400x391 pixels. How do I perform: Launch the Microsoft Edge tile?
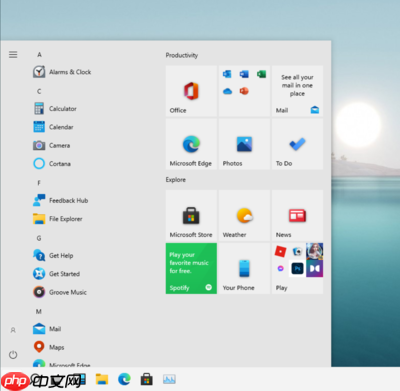[x=191, y=144]
